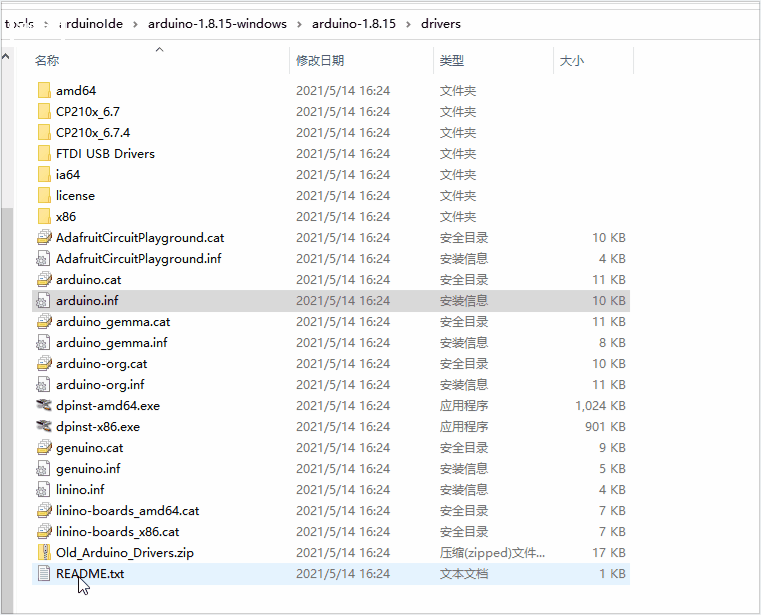Open the chevron after arduinoIde breadcrumb
The height and width of the screenshot is (615, 761).
[135, 24]
